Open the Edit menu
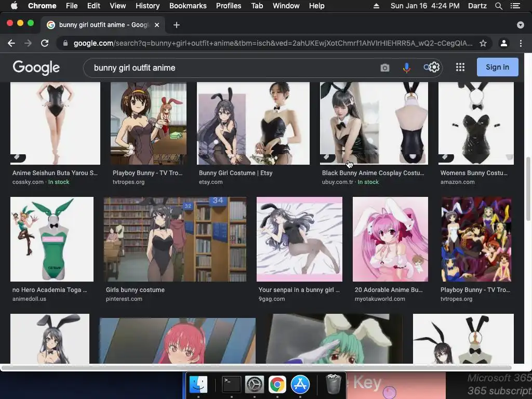 coord(94,6)
